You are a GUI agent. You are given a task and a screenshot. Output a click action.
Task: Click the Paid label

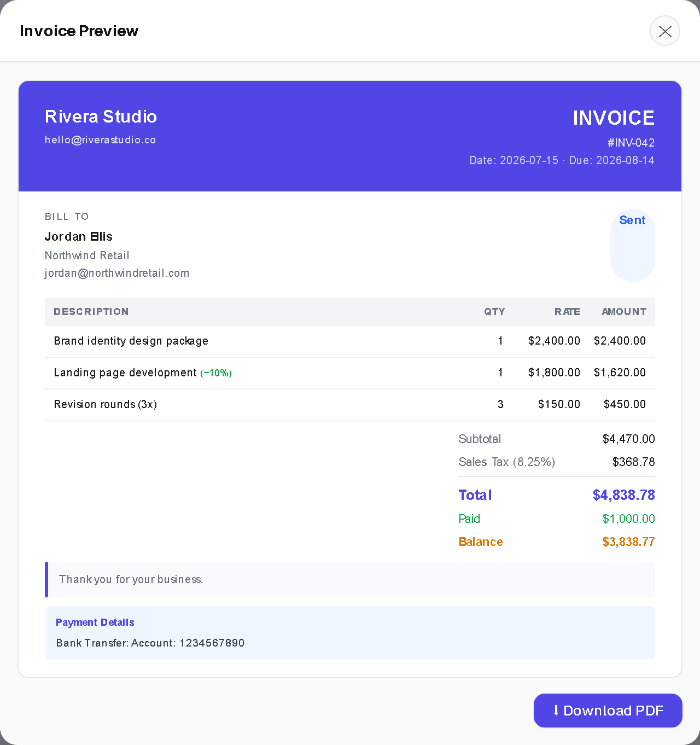469,519
